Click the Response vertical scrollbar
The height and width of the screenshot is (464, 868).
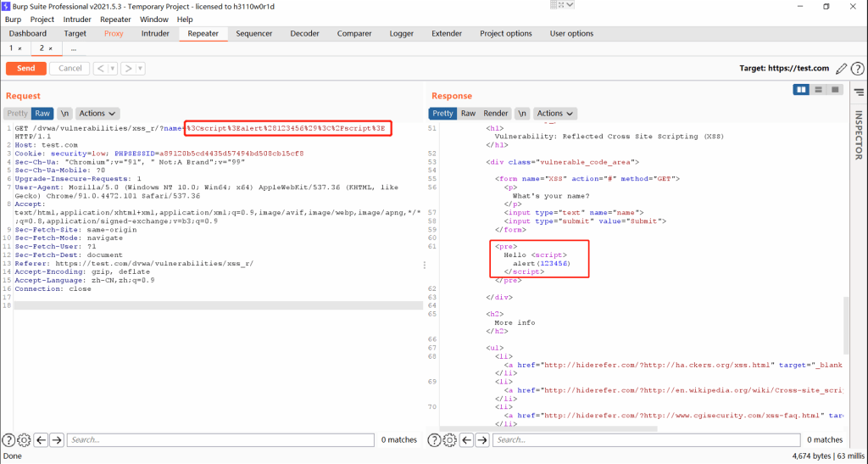click(x=846, y=326)
